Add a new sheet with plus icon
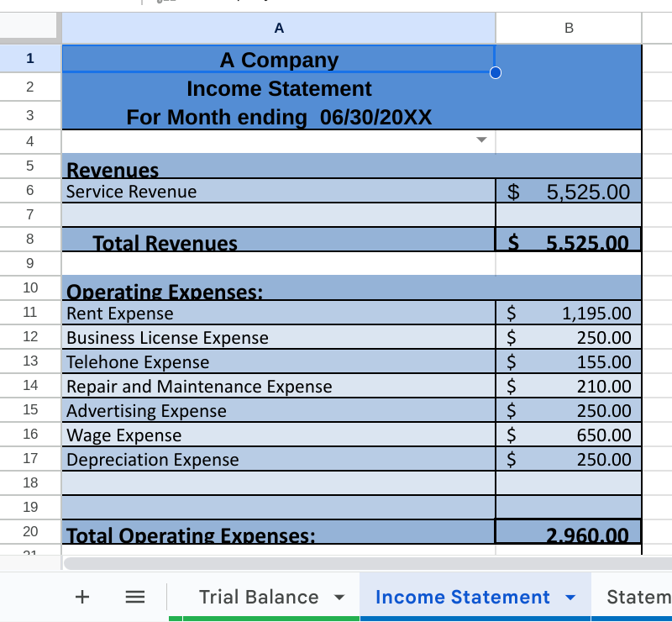Screen dimensions: 672x622 pos(81,597)
